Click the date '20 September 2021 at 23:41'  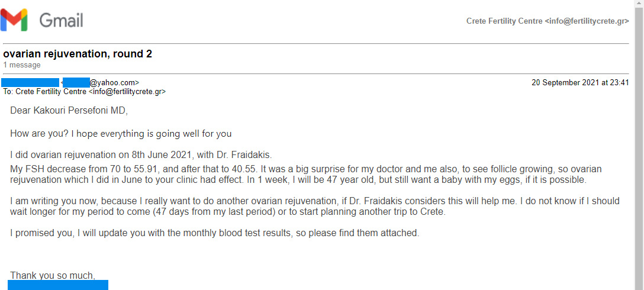tap(580, 83)
